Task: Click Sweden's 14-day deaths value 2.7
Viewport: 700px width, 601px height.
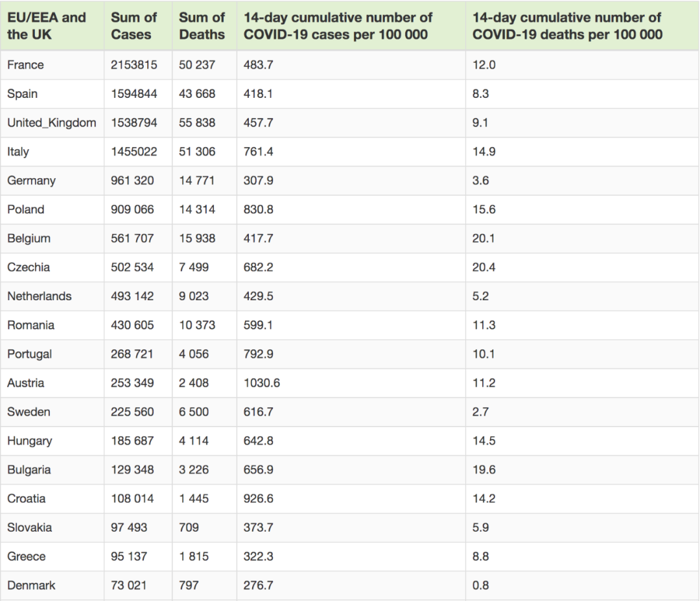Action: pyautogui.click(x=480, y=412)
